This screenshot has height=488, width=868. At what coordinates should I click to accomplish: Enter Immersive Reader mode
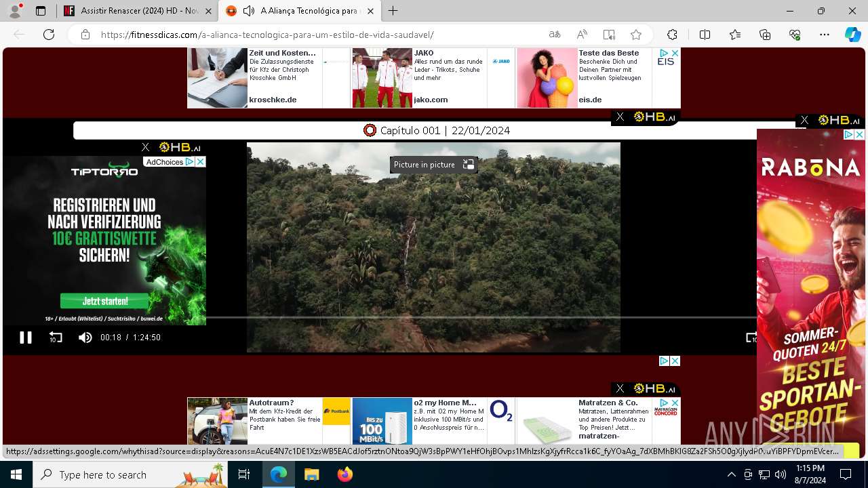pos(609,35)
